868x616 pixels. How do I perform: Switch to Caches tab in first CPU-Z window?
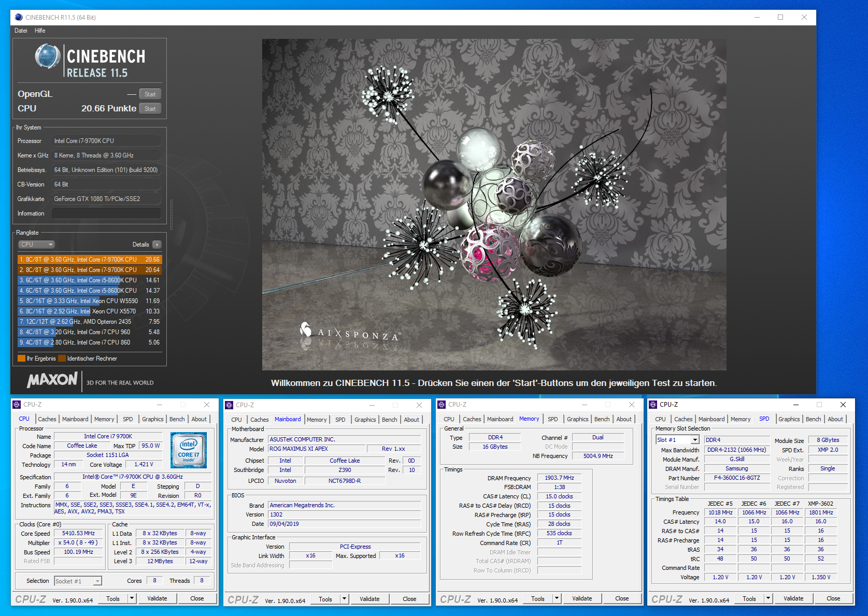pyautogui.click(x=47, y=419)
